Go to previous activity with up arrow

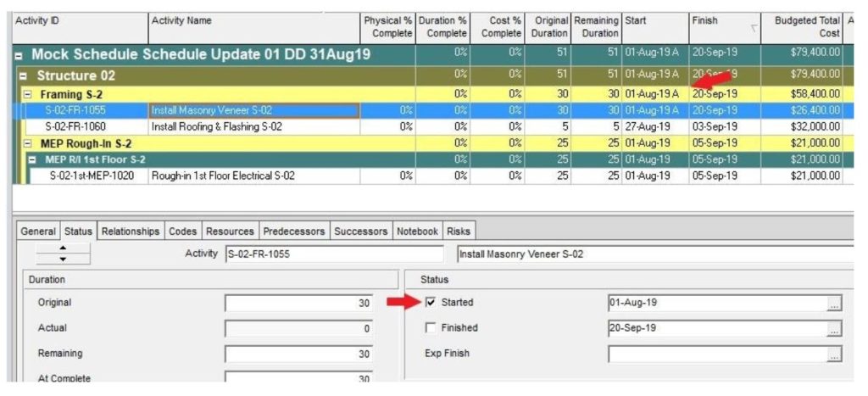coord(63,248)
